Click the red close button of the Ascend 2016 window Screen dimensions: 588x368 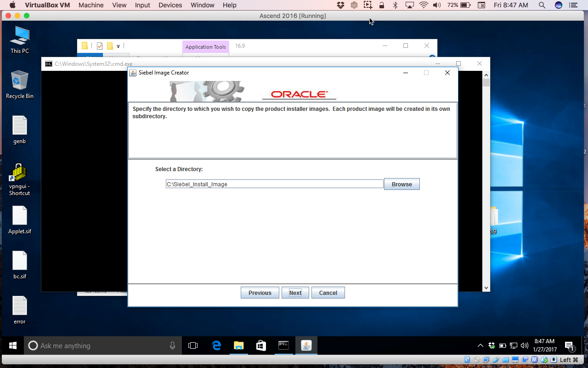[8, 16]
